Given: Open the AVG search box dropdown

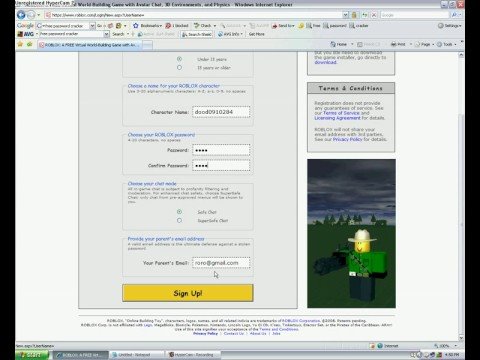Looking at the screenshot, I should pyautogui.click(x=106, y=34).
